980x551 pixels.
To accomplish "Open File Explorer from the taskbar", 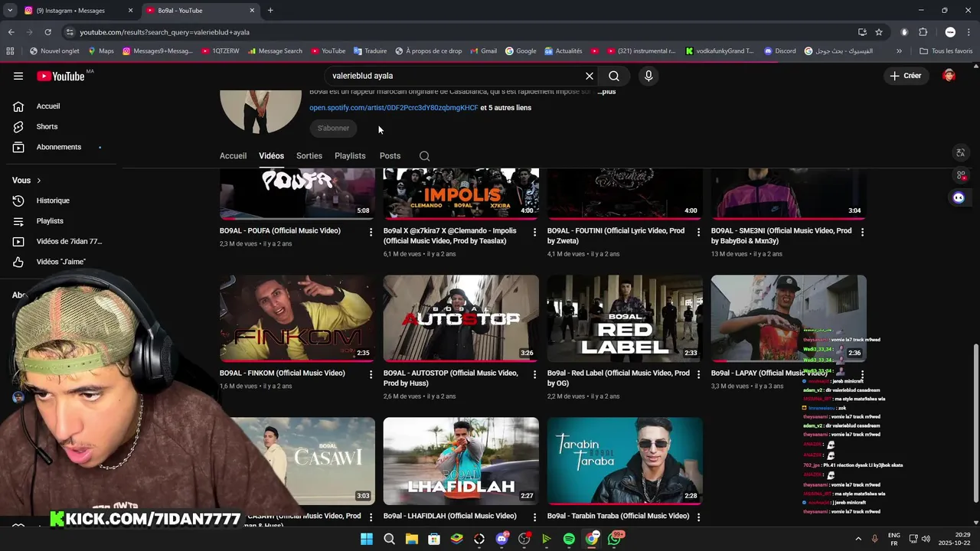I will point(412,539).
